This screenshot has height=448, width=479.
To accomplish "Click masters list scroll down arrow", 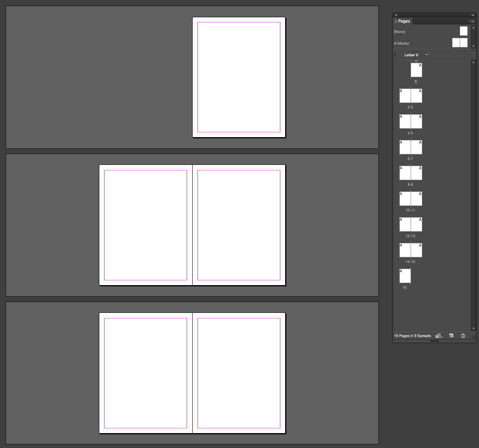I will pos(473,46).
